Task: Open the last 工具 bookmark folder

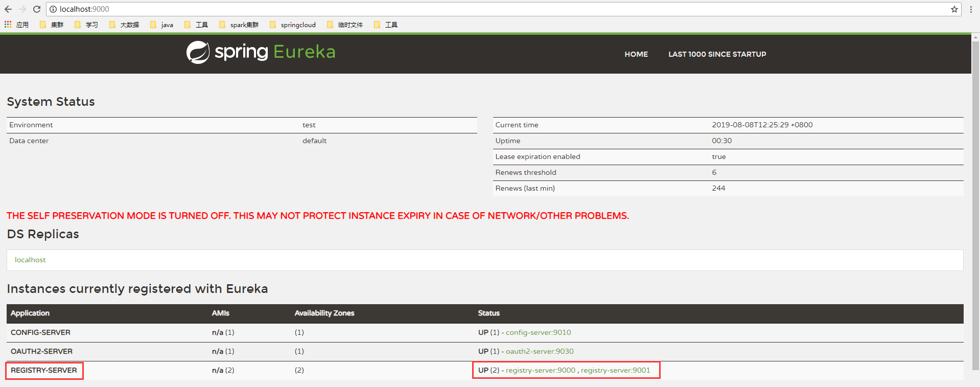Action: 386,25
